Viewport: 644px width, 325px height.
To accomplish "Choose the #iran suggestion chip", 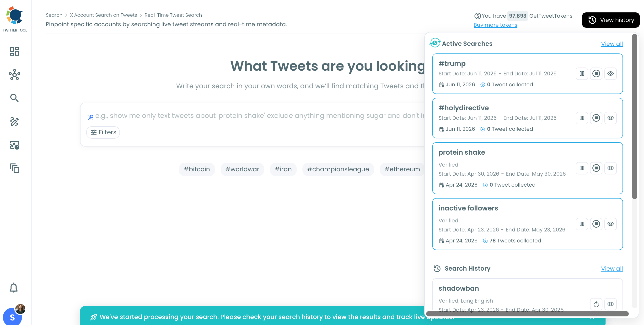I will pyautogui.click(x=283, y=169).
